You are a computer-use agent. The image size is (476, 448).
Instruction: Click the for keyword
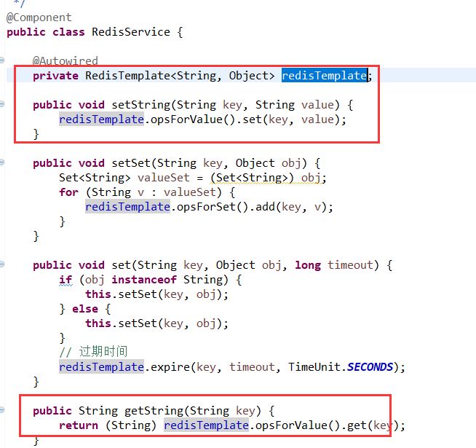[68, 192]
